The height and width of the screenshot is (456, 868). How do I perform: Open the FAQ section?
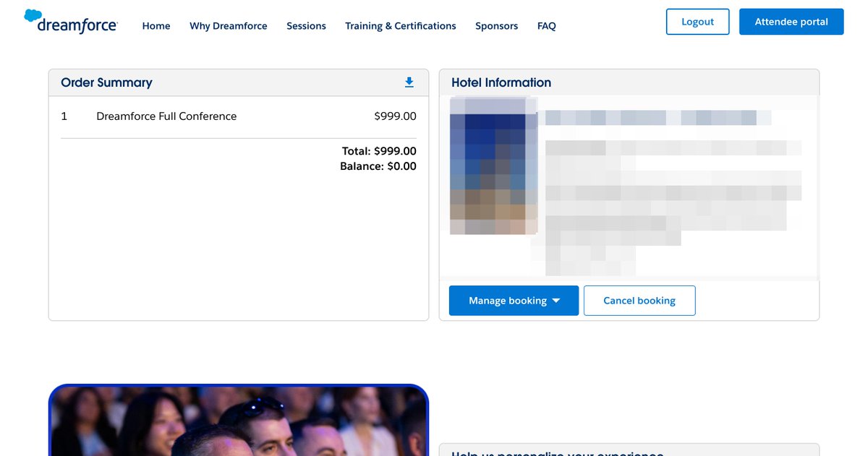(546, 25)
